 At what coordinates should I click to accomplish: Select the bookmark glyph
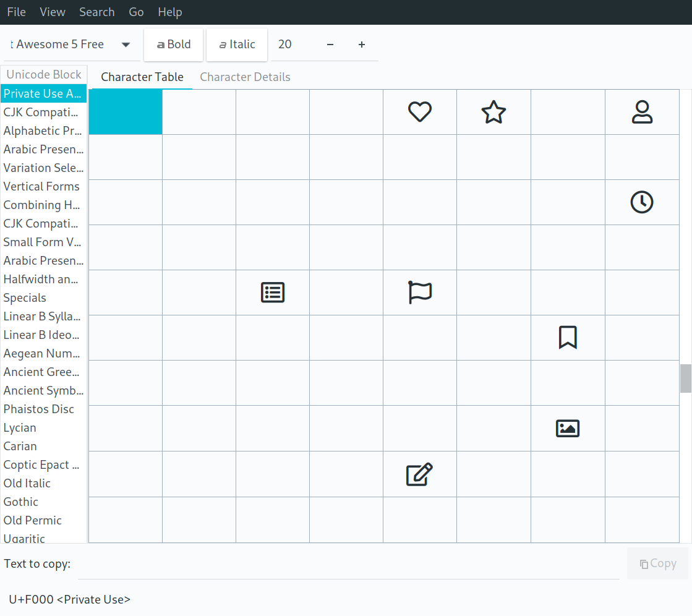pos(567,337)
